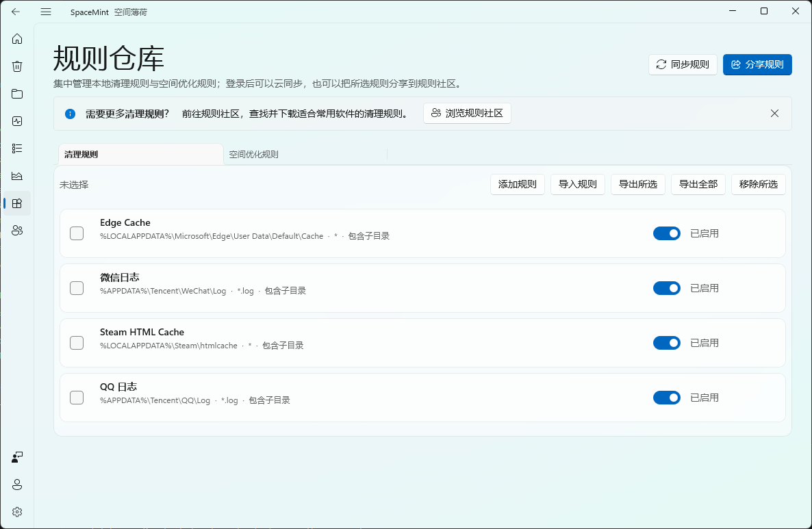The height and width of the screenshot is (529, 812).
Task: Dismiss the rule community info banner
Action: pyautogui.click(x=774, y=114)
